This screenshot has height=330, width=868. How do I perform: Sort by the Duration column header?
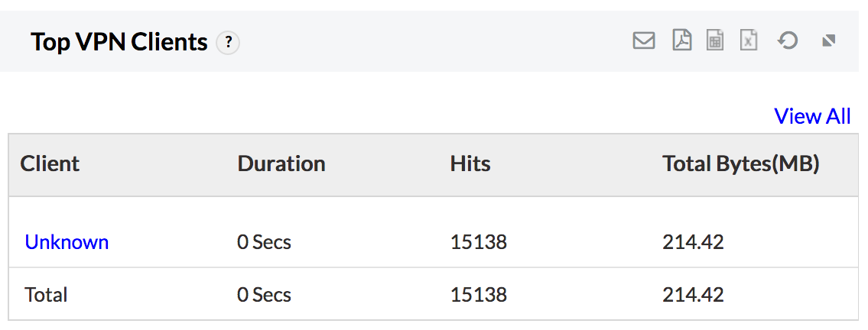[281, 163]
